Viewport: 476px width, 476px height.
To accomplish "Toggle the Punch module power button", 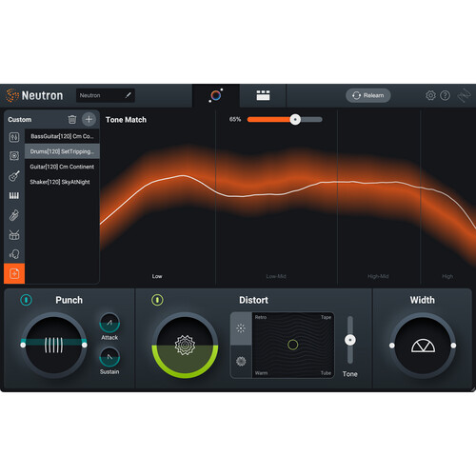I will coord(26,300).
